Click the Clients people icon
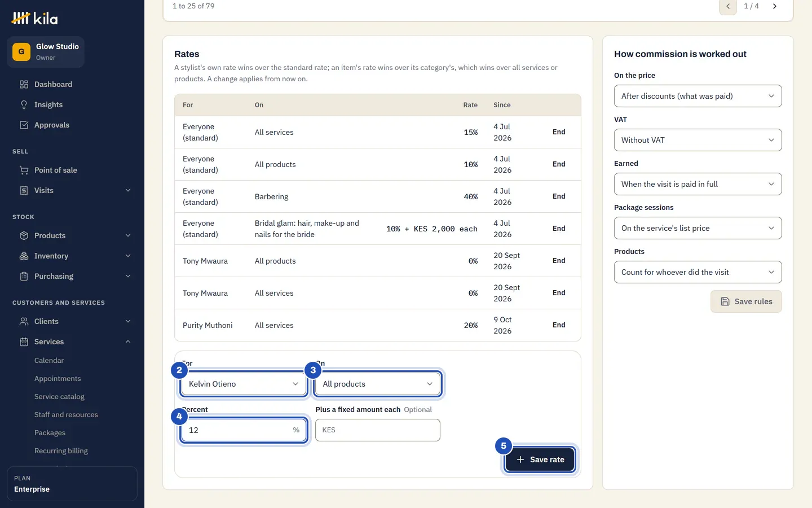The image size is (812, 508). tap(24, 322)
